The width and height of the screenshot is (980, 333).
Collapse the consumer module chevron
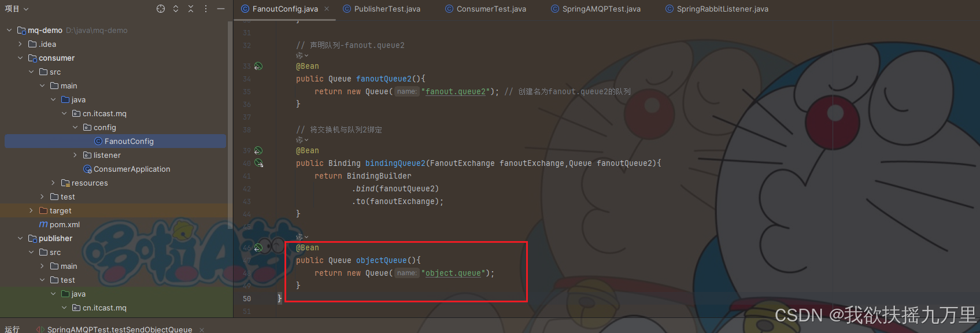pos(20,58)
